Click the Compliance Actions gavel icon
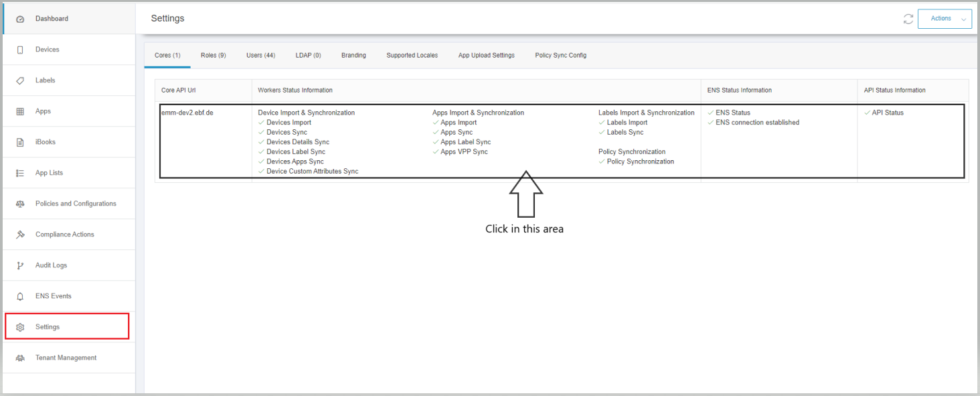Image resolution: width=980 pixels, height=396 pixels. click(x=20, y=235)
